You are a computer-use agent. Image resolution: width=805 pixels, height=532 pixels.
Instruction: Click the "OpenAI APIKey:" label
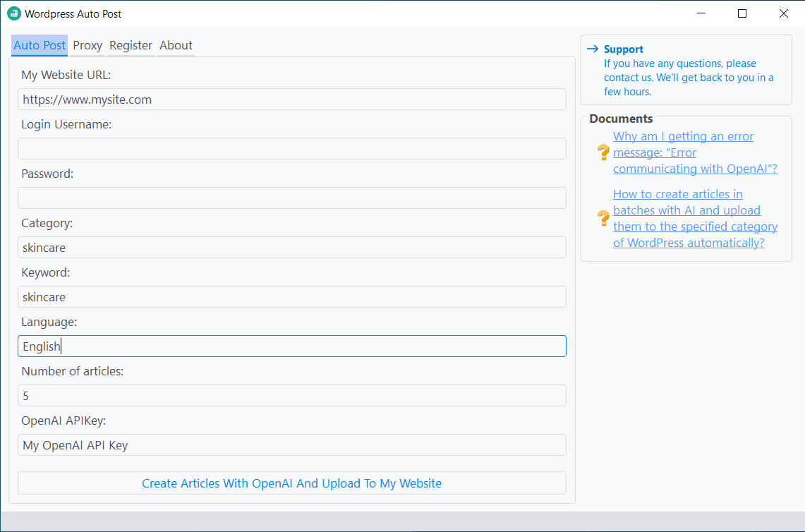click(x=63, y=421)
